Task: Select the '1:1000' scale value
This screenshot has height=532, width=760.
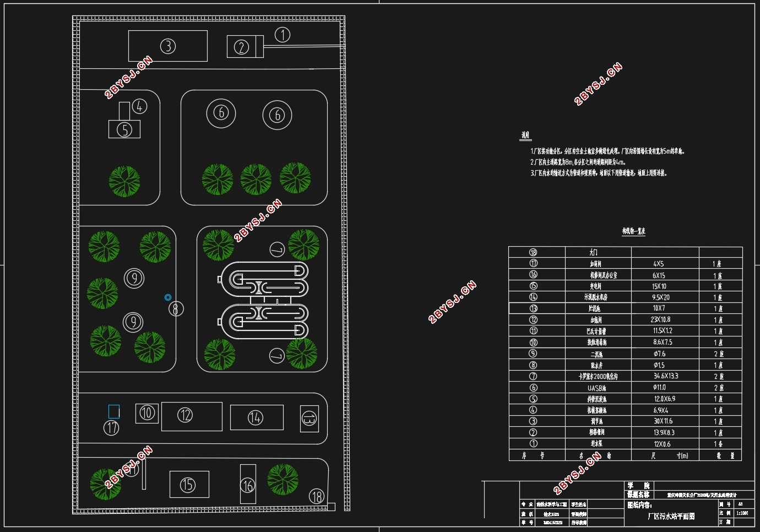Action: tap(742, 513)
